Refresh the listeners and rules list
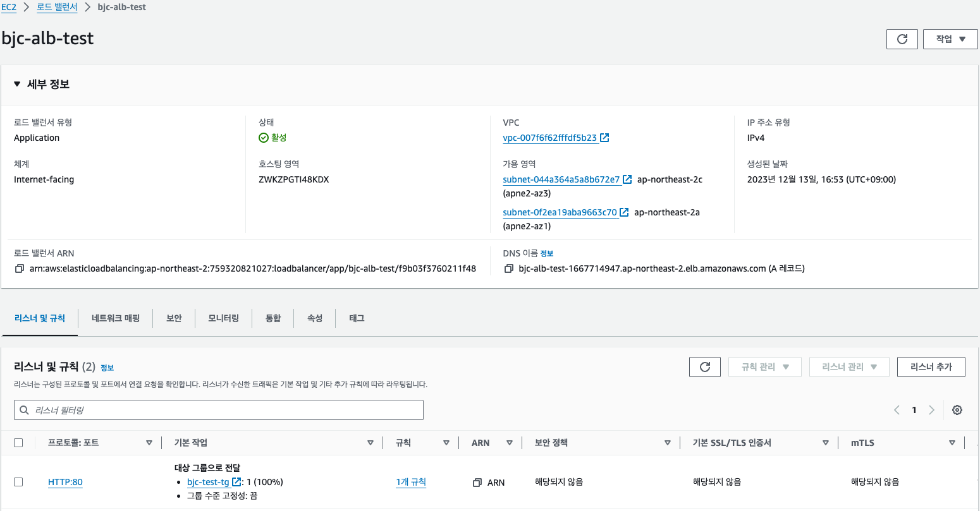The width and height of the screenshot is (980, 511). pos(705,367)
